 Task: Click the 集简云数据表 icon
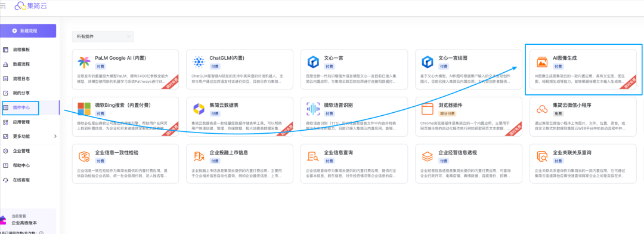[x=199, y=109]
